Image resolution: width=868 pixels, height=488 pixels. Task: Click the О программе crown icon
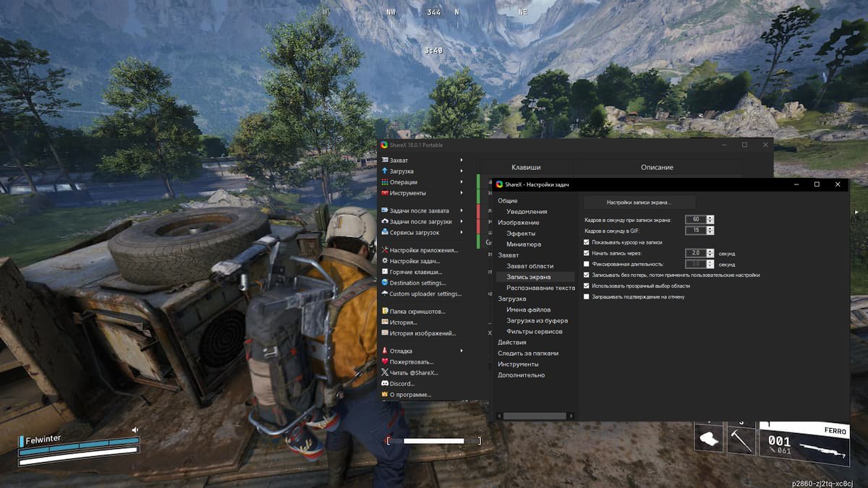point(385,395)
